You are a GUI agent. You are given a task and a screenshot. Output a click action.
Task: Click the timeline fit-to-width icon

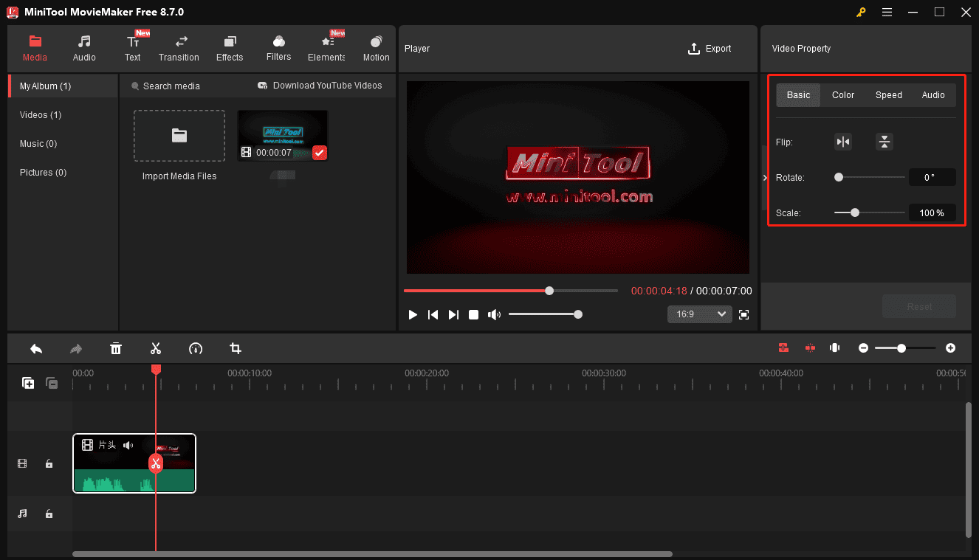(835, 348)
